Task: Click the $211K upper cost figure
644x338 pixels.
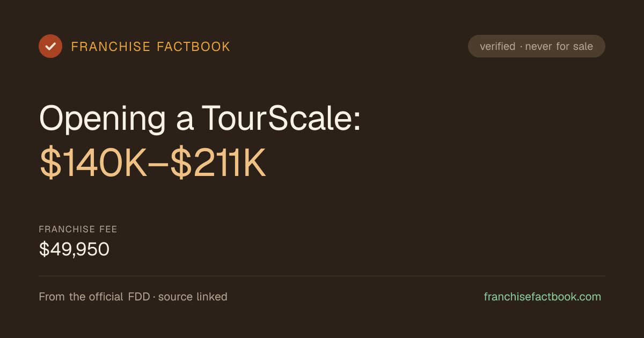Action: coord(218,165)
